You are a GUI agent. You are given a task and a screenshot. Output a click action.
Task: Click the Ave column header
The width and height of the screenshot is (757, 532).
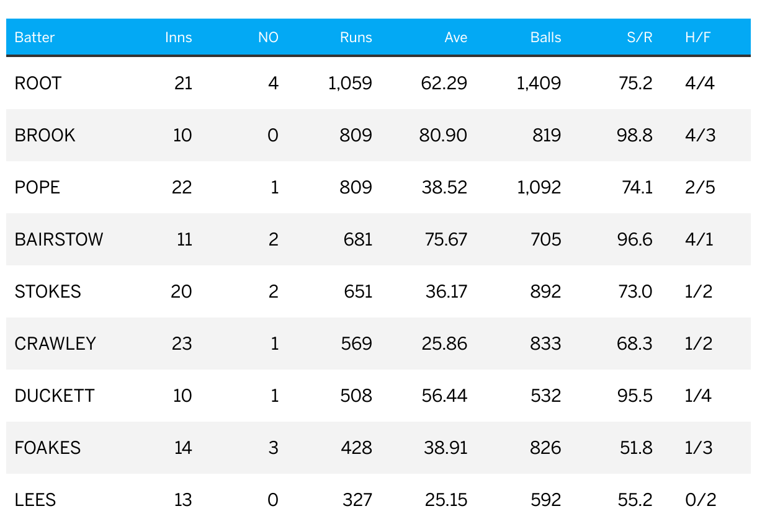(456, 37)
